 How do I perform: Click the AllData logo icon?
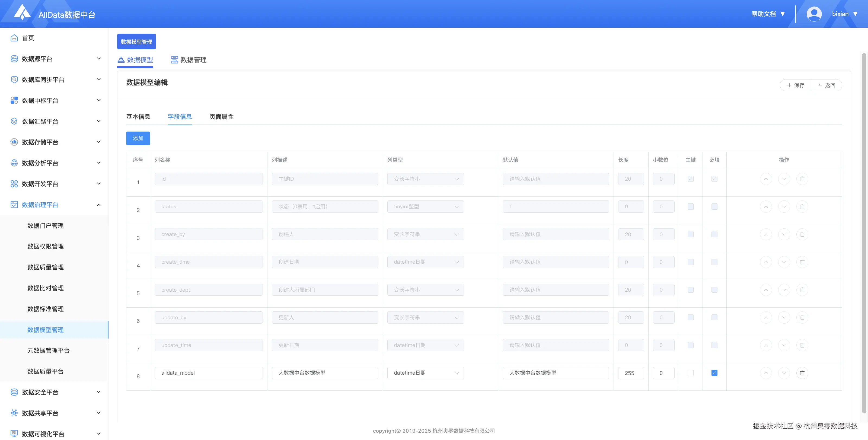(22, 13)
